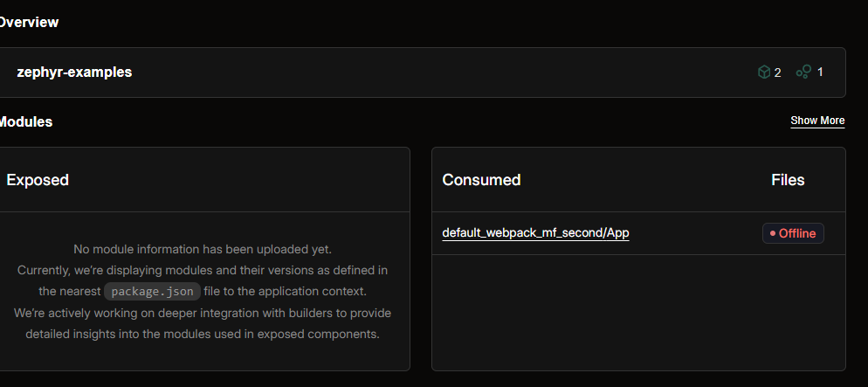The height and width of the screenshot is (387, 868).
Task: Click the red dot in Offline badge
Action: pos(773,233)
